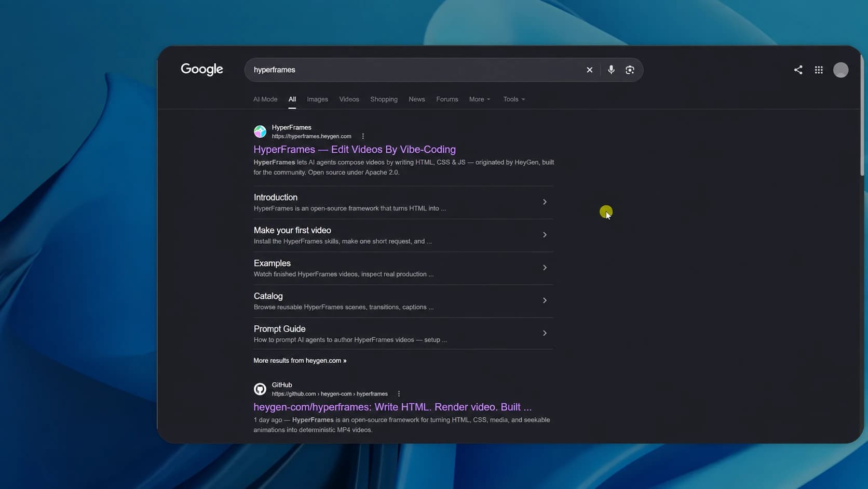Screen dimensions: 868x489
Task: Switch to AI Mode tab
Action: coord(265,99)
